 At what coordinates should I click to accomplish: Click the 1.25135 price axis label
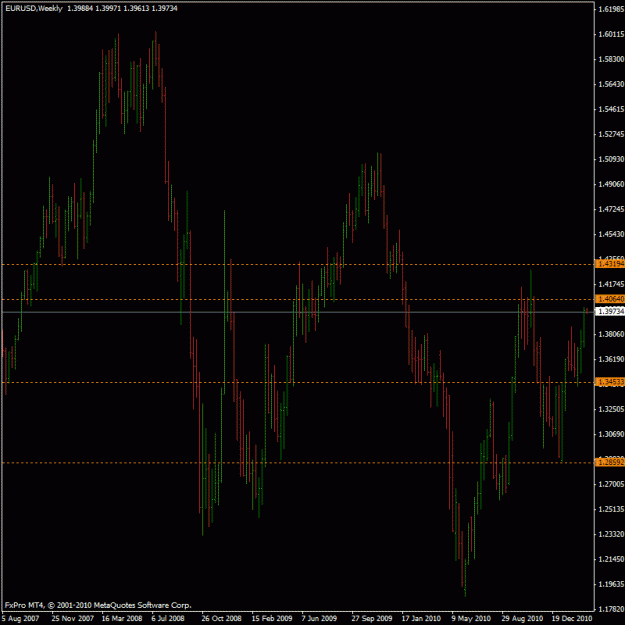pos(611,509)
